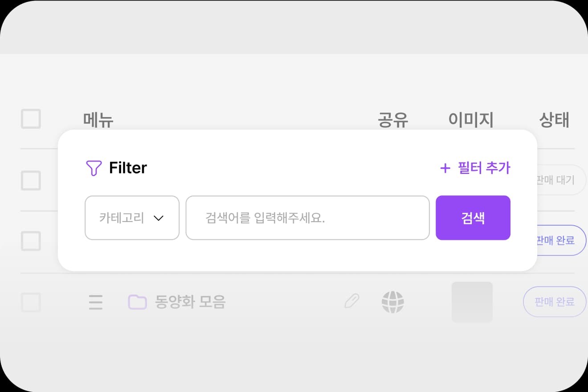Click the 이미지 column header
Image resolution: width=588 pixels, height=392 pixels.
(471, 120)
